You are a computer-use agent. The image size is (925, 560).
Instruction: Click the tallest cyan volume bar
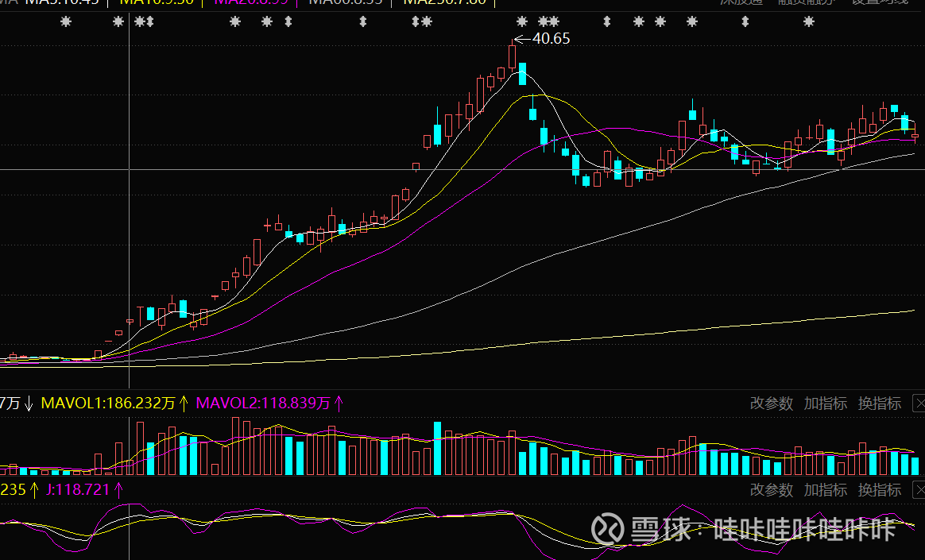click(437, 448)
